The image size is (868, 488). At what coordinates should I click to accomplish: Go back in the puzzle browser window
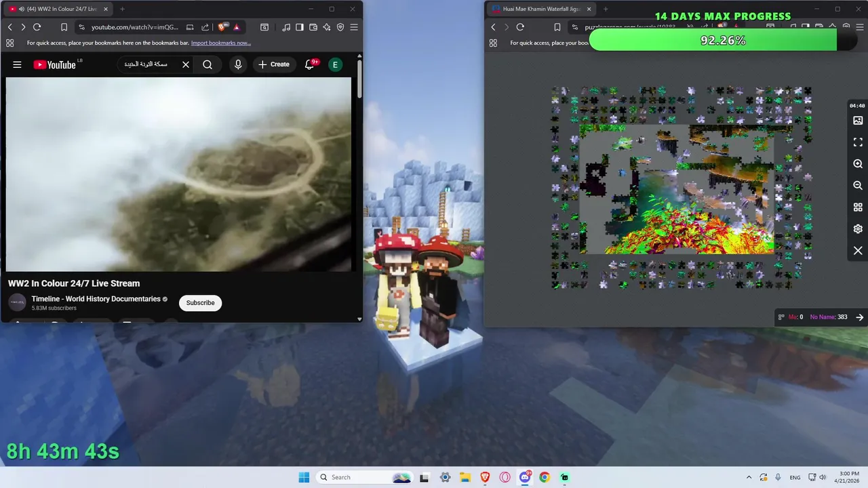(x=494, y=27)
